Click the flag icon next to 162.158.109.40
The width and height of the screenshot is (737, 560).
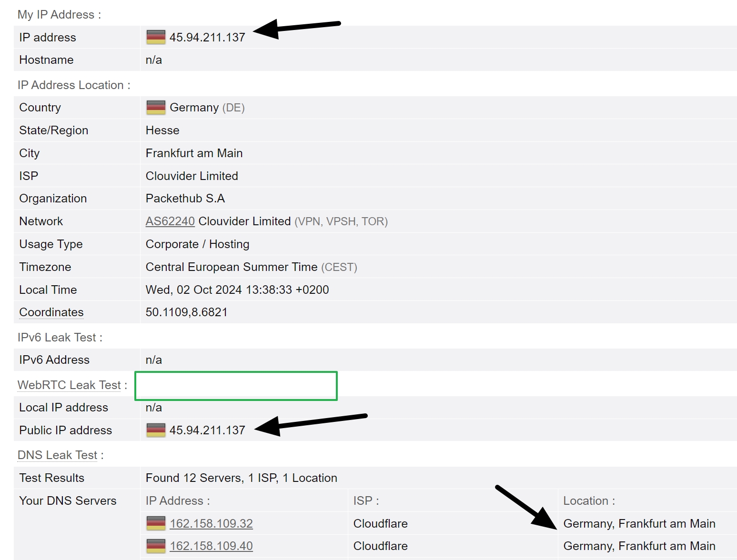tap(156, 546)
